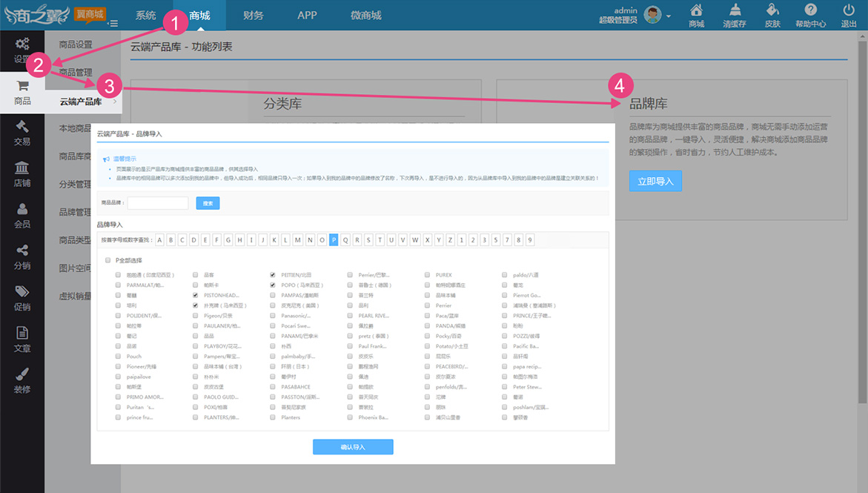Filter brands by letter Z
This screenshot has width=868, height=493.
click(x=450, y=240)
